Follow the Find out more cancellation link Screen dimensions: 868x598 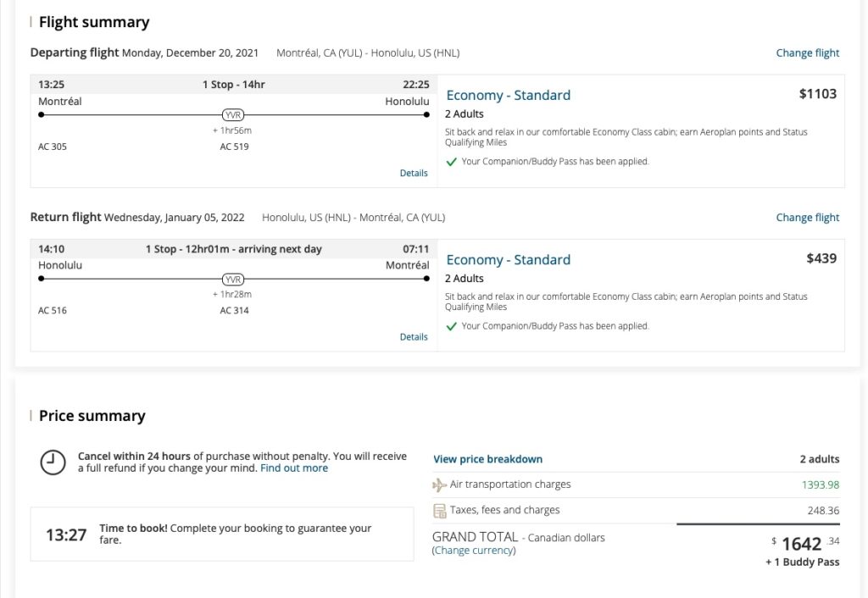(x=294, y=468)
